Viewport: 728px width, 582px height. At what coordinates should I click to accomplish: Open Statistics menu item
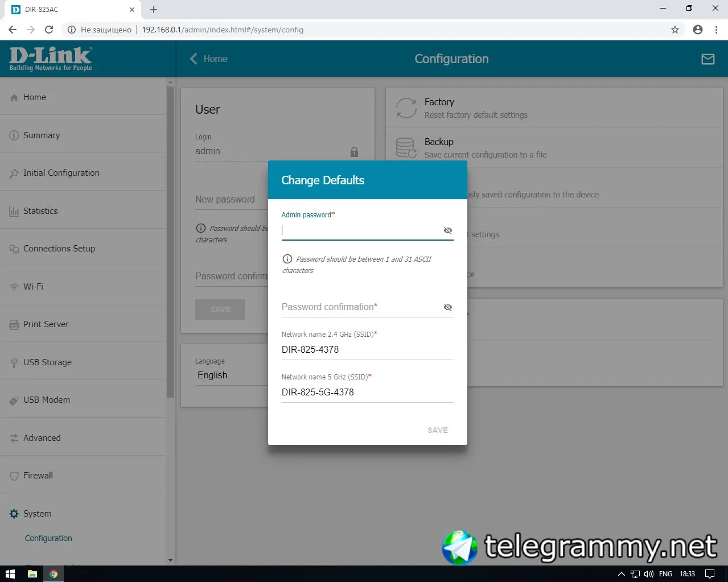point(83,210)
